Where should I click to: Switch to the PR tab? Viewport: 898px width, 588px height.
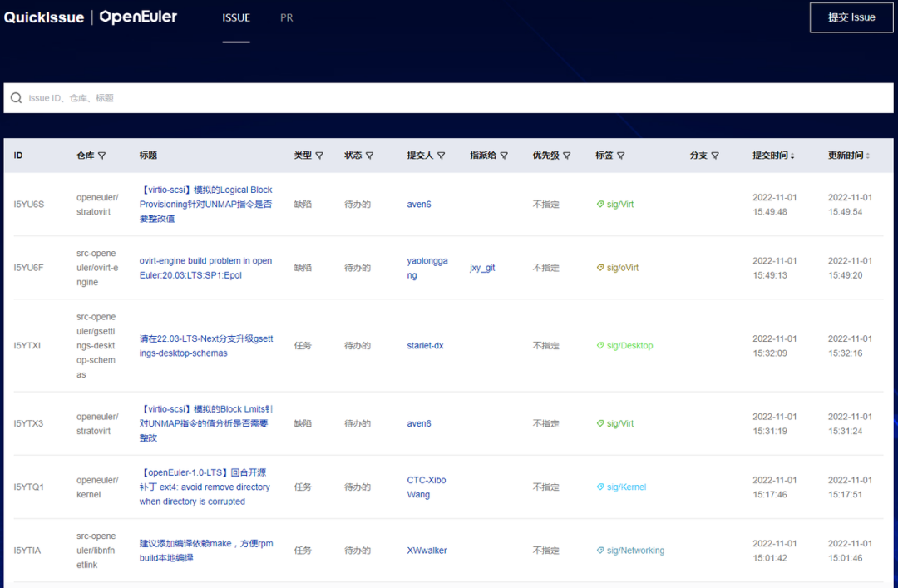pyautogui.click(x=286, y=17)
